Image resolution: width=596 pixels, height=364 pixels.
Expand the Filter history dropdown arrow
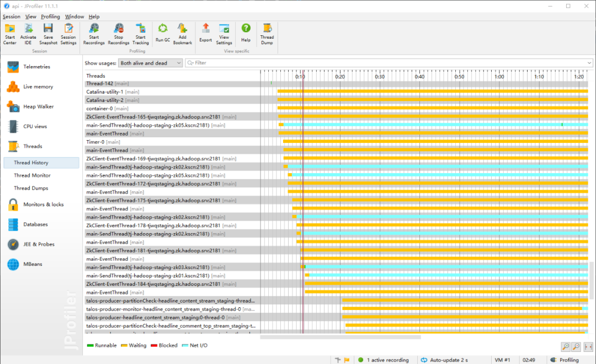[589, 63]
